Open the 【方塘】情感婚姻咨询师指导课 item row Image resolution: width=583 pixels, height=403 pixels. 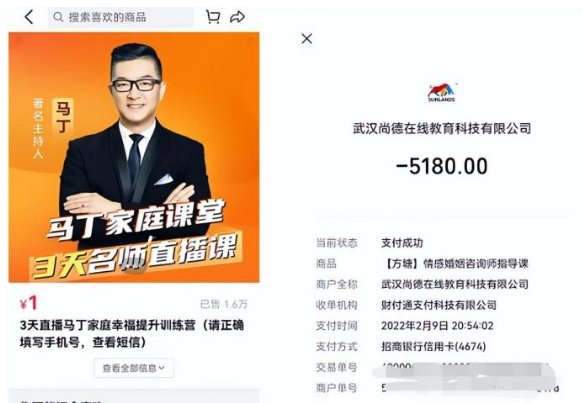coord(442,264)
